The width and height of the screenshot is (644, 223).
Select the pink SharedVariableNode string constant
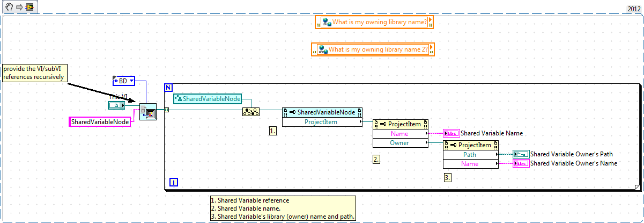coord(100,122)
